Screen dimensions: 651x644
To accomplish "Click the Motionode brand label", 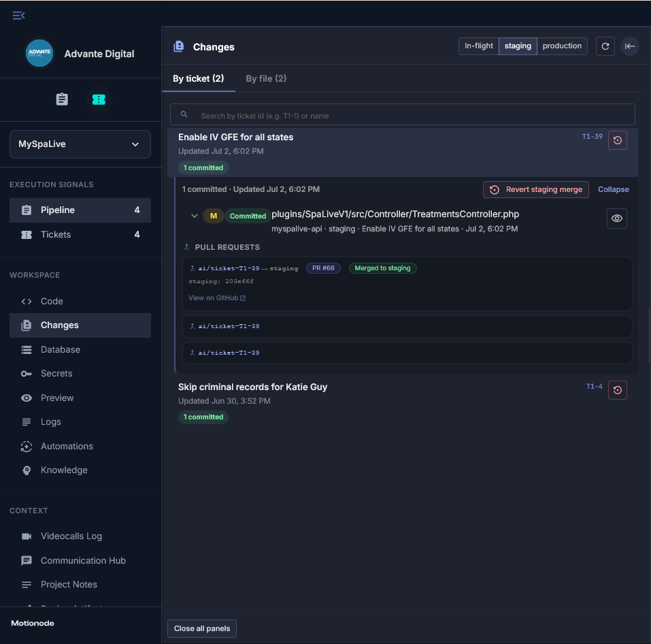I will pyautogui.click(x=33, y=623).
